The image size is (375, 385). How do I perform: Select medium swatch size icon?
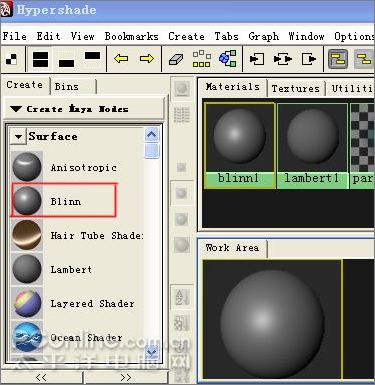coord(181,193)
